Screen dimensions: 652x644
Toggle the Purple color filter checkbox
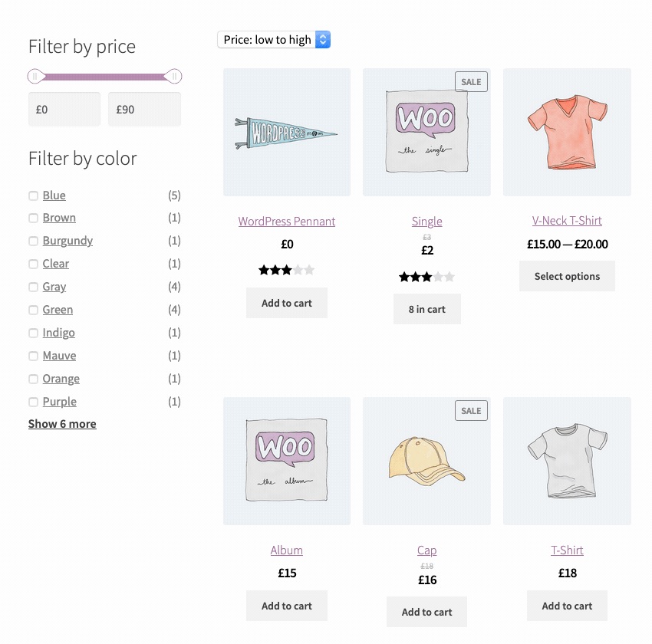[x=33, y=402]
